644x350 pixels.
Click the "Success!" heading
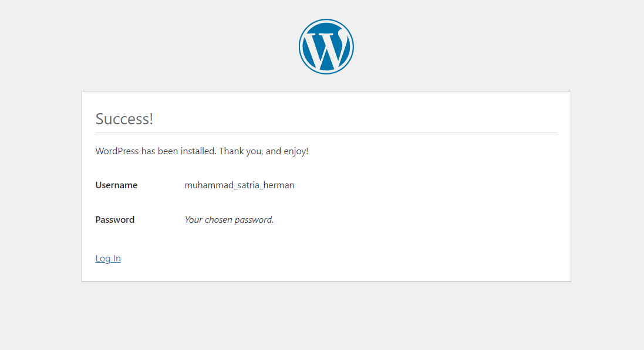[124, 119]
